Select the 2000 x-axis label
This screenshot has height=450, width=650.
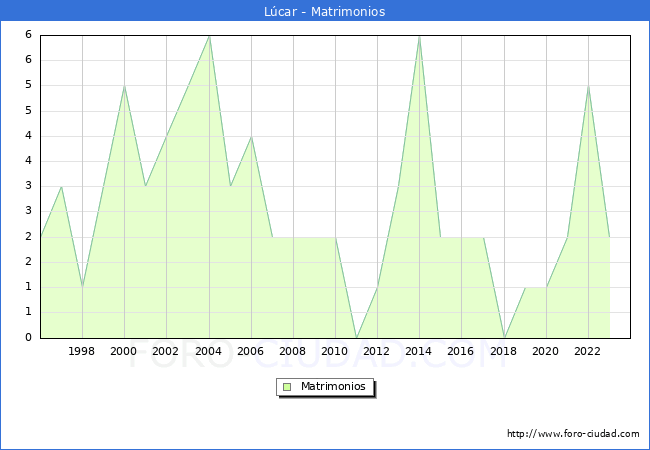pyautogui.click(x=124, y=351)
